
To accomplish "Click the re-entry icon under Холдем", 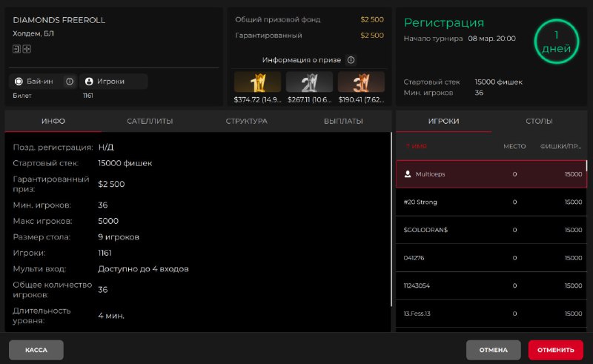I will [x=16, y=48].
